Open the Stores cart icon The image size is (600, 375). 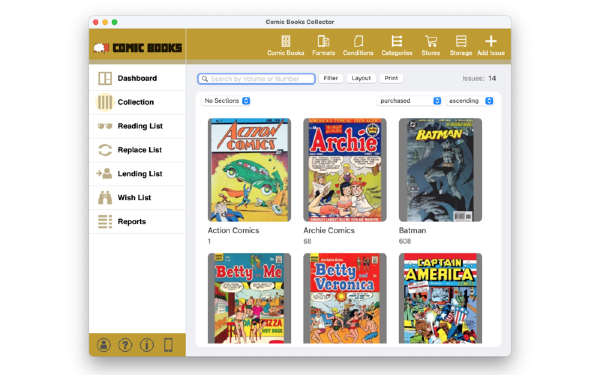(431, 41)
